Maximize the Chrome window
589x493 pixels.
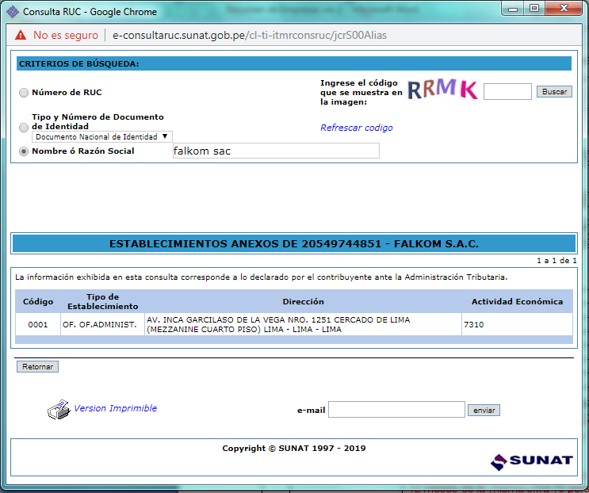(534, 8)
